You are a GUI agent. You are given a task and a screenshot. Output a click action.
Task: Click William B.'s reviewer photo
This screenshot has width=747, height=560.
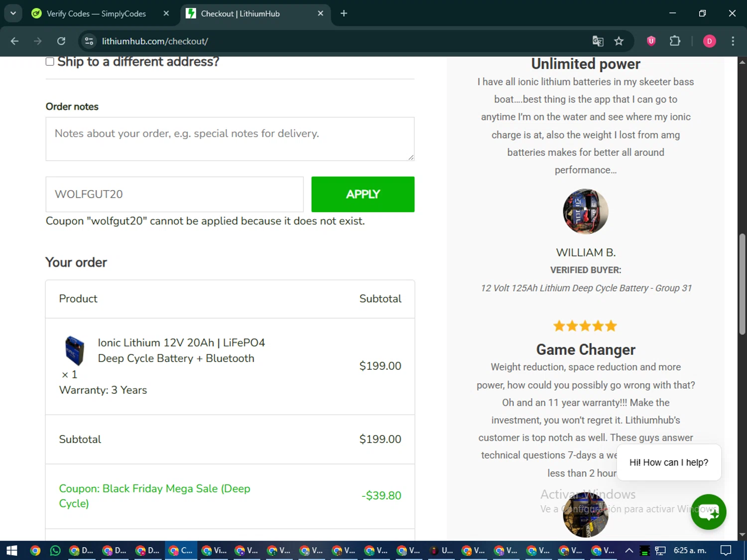click(586, 212)
